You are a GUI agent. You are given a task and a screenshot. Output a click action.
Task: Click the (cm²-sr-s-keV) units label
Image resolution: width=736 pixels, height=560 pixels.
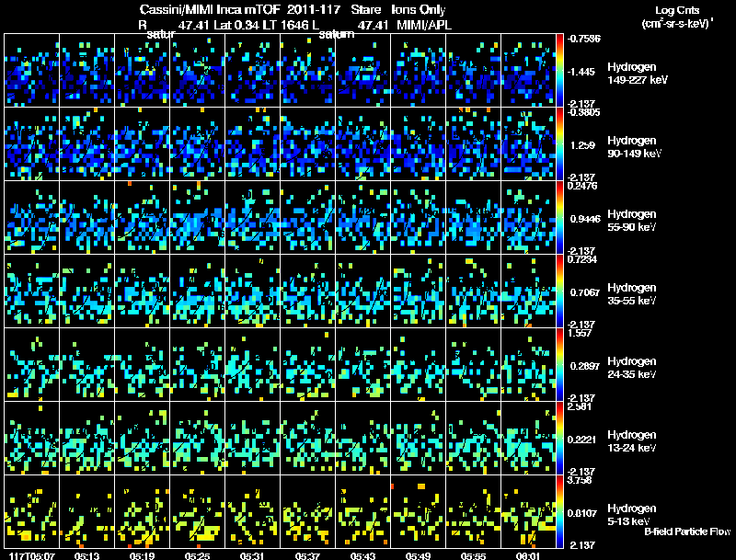[677, 23]
